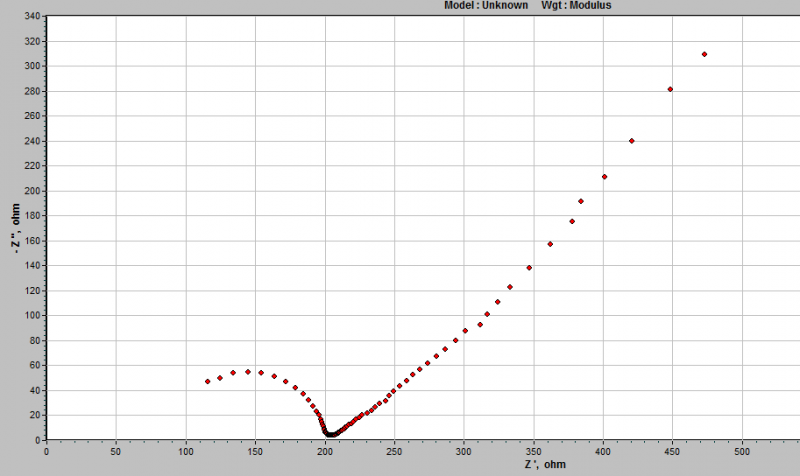Click the 'Wgt : Modulus' header label

click(576, 6)
